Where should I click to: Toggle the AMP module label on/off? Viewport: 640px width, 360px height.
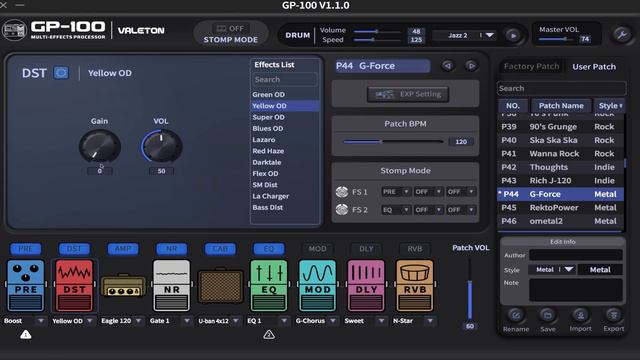(123, 249)
